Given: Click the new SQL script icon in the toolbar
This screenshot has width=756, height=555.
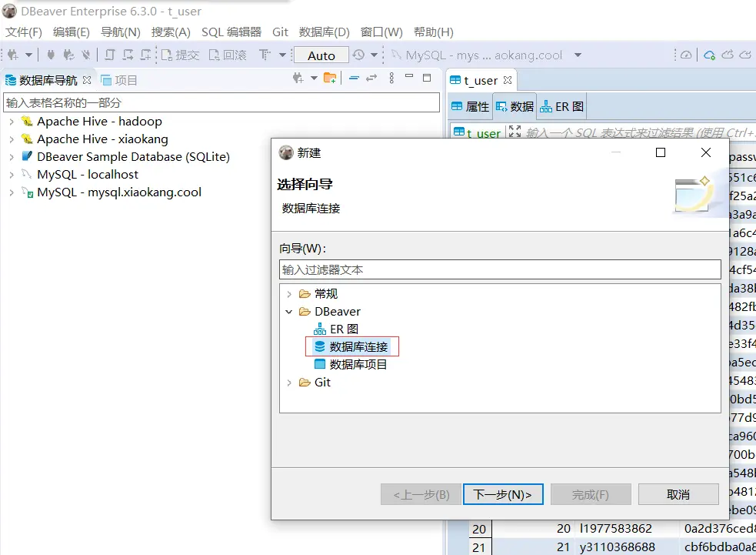Looking at the screenshot, I should (x=145, y=55).
